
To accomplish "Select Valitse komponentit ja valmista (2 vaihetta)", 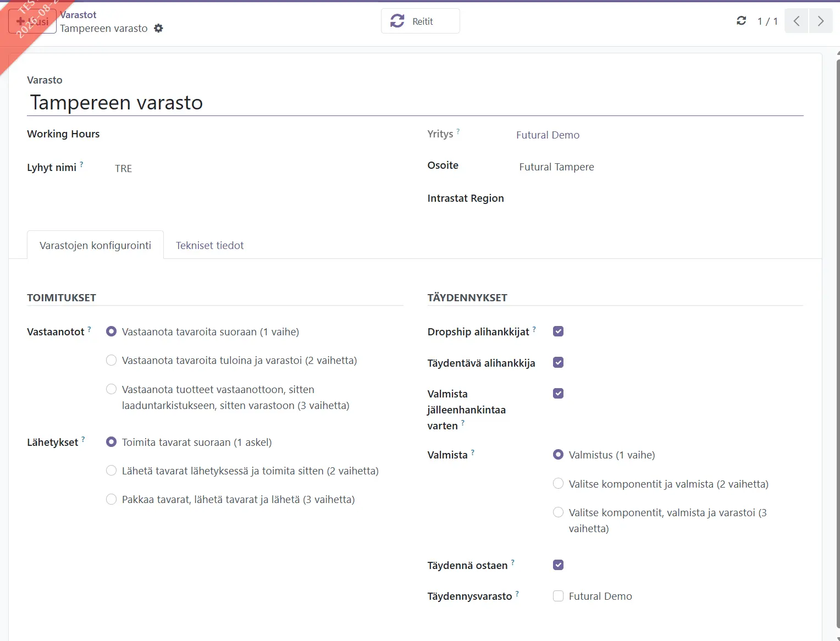I will pyautogui.click(x=558, y=484).
